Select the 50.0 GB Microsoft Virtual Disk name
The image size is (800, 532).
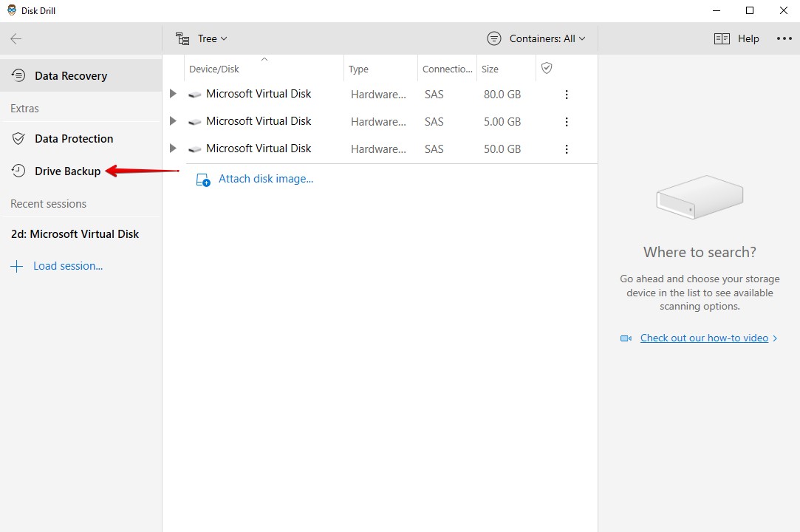tap(259, 149)
